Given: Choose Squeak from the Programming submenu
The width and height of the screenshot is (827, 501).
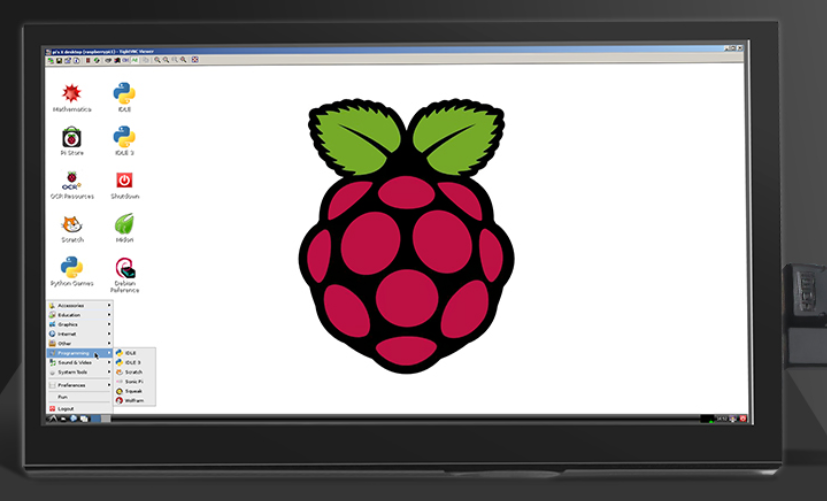Looking at the screenshot, I should [x=133, y=391].
